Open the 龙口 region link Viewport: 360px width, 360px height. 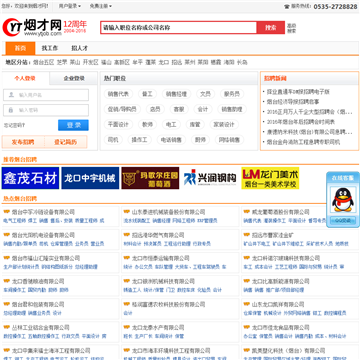pyautogui.click(x=164, y=62)
